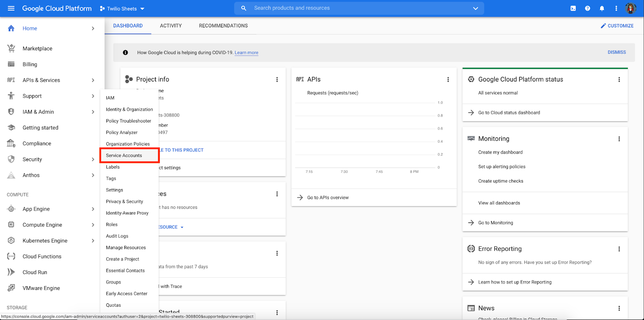
Task: Expand the APIs & Services submenu chevron
Action: click(93, 80)
